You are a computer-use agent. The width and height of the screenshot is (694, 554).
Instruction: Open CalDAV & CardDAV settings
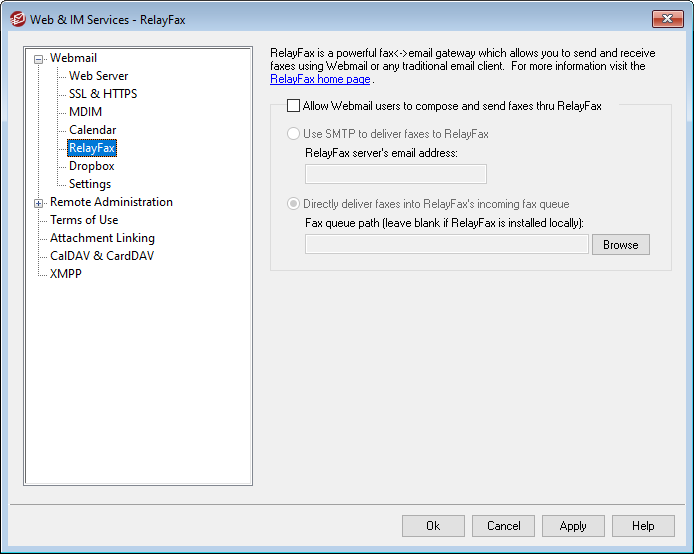click(x=102, y=256)
